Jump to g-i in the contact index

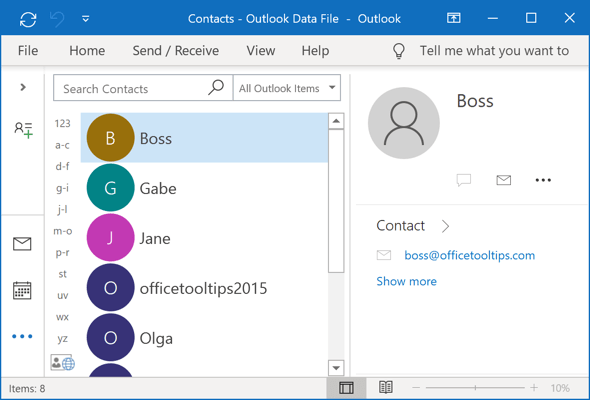point(62,188)
